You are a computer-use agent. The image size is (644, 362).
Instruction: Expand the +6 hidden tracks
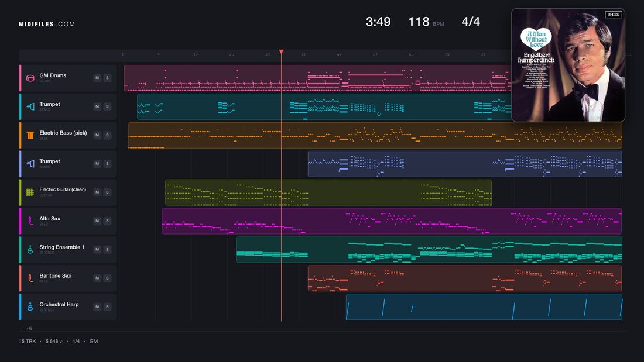pyautogui.click(x=29, y=328)
